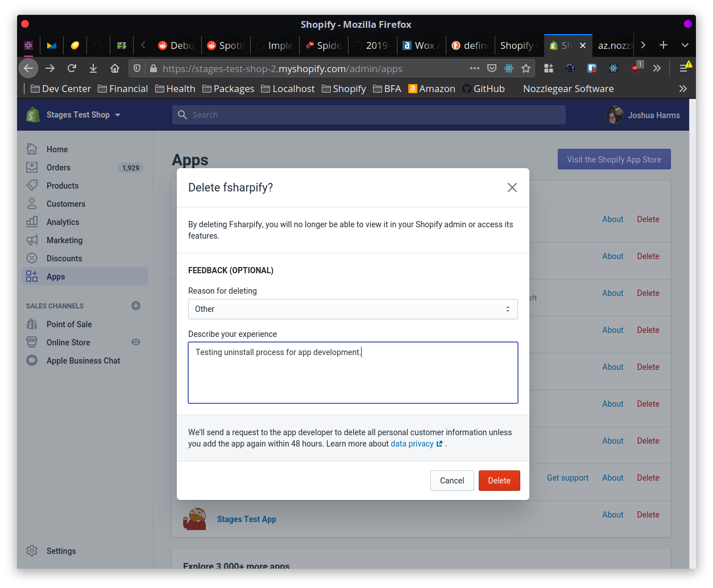
Task: Click Delete in the Stages Test App row
Action: pyautogui.click(x=648, y=515)
